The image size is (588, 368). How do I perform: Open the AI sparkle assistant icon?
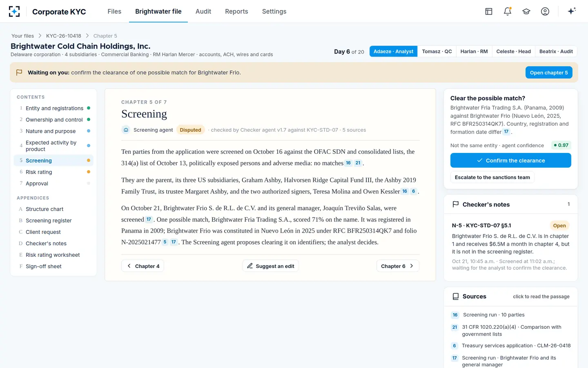click(x=572, y=11)
